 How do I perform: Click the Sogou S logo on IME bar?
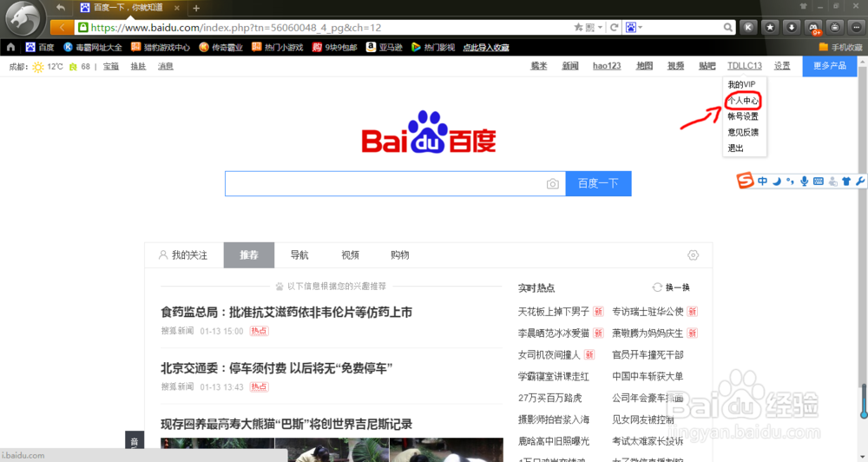coord(745,181)
